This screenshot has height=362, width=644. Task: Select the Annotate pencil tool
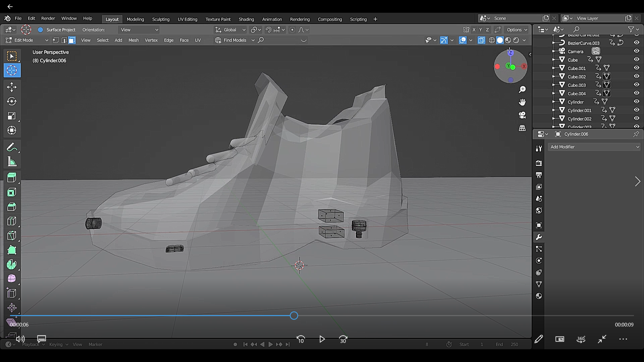point(12,147)
